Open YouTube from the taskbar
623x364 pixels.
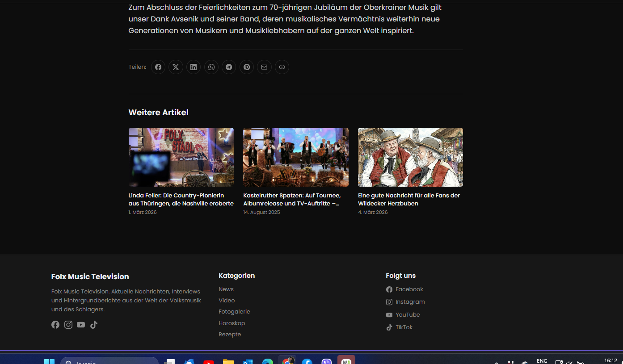pos(209,362)
